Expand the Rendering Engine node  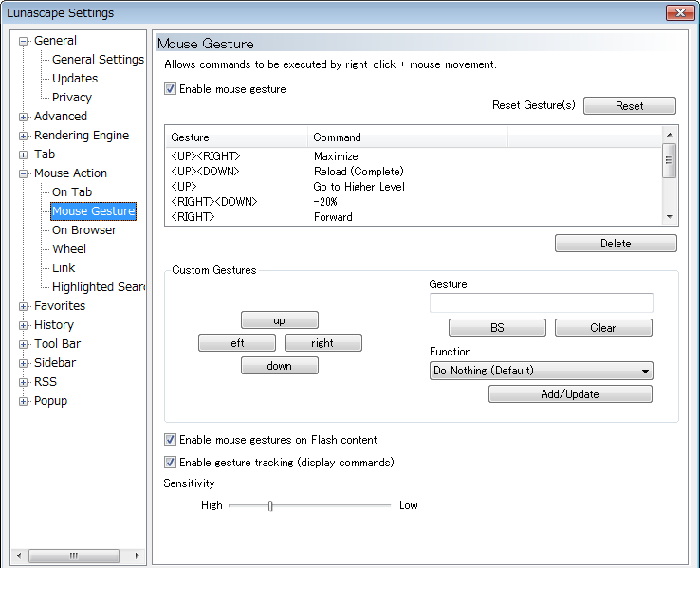pyautogui.click(x=23, y=137)
